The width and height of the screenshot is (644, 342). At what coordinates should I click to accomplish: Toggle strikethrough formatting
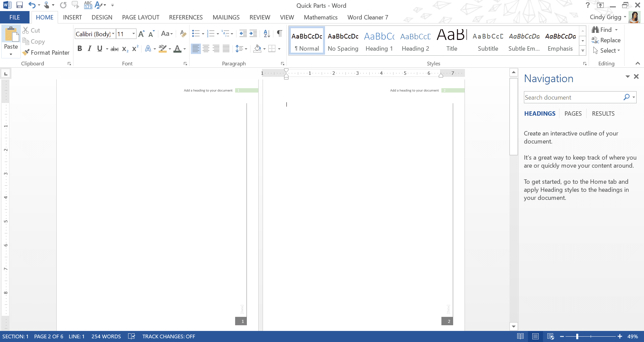[x=115, y=49]
